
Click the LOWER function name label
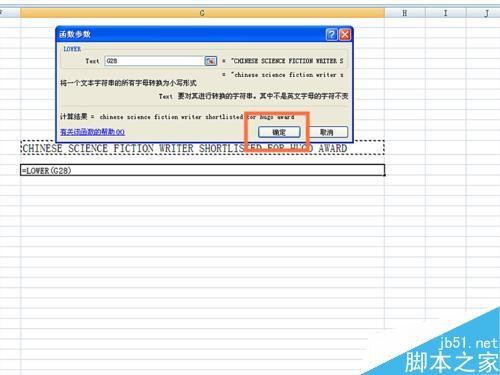click(x=72, y=49)
